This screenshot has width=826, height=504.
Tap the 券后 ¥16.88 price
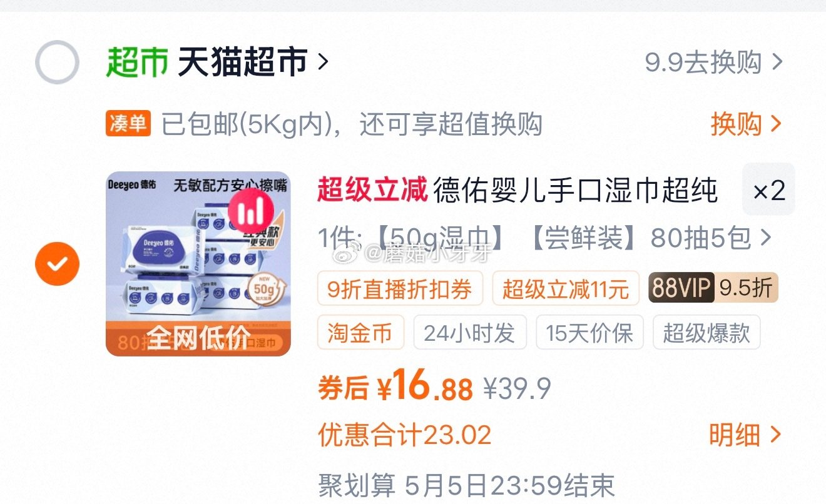pyautogui.click(x=395, y=388)
